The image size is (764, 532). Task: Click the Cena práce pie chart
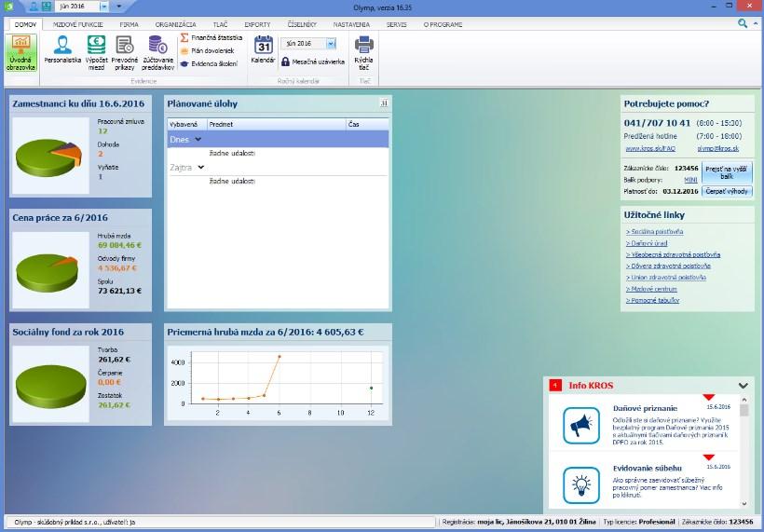click(48, 273)
